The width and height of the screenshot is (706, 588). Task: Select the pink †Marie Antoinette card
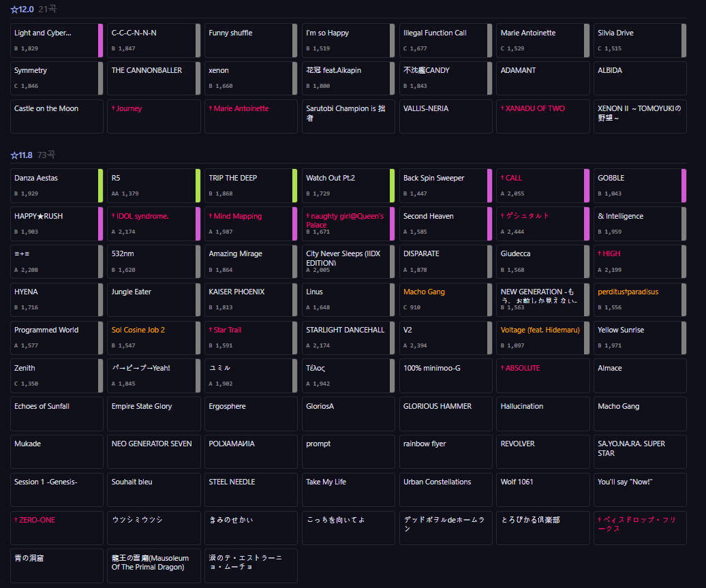(x=251, y=117)
